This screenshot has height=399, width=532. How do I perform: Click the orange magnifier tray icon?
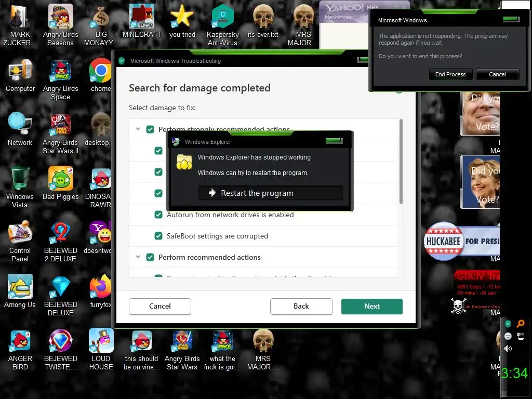(521, 324)
